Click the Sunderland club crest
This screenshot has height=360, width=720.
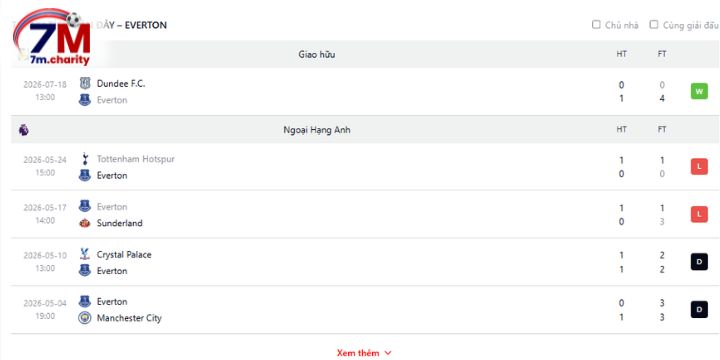[x=85, y=223]
